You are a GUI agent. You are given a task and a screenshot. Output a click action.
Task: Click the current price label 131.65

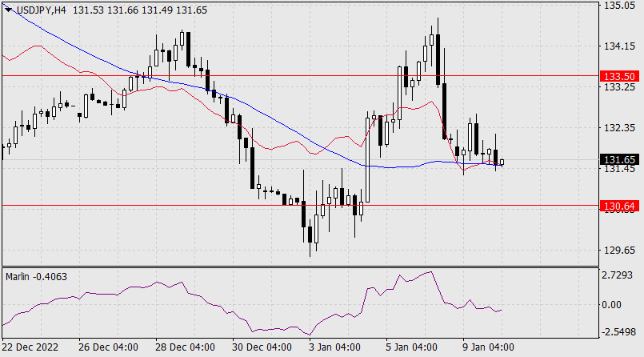click(x=619, y=160)
